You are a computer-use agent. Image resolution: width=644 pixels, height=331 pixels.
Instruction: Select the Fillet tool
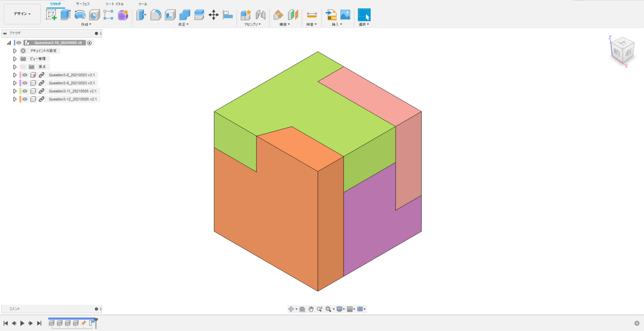click(x=156, y=15)
